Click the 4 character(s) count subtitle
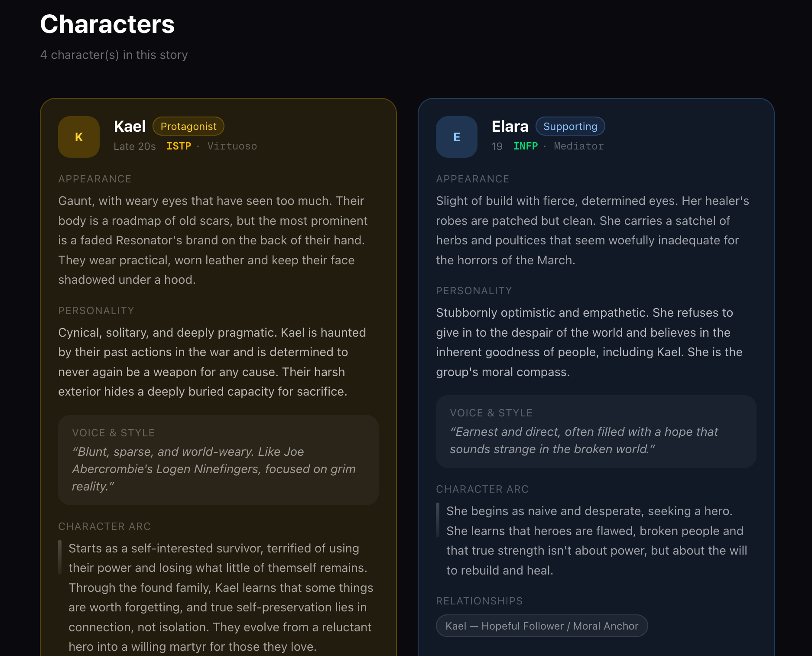 114,55
